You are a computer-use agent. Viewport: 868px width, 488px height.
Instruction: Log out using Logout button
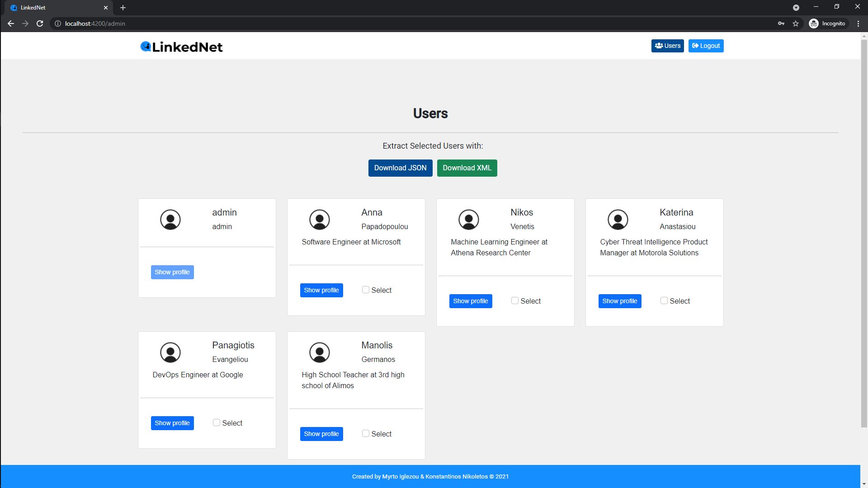(x=706, y=46)
